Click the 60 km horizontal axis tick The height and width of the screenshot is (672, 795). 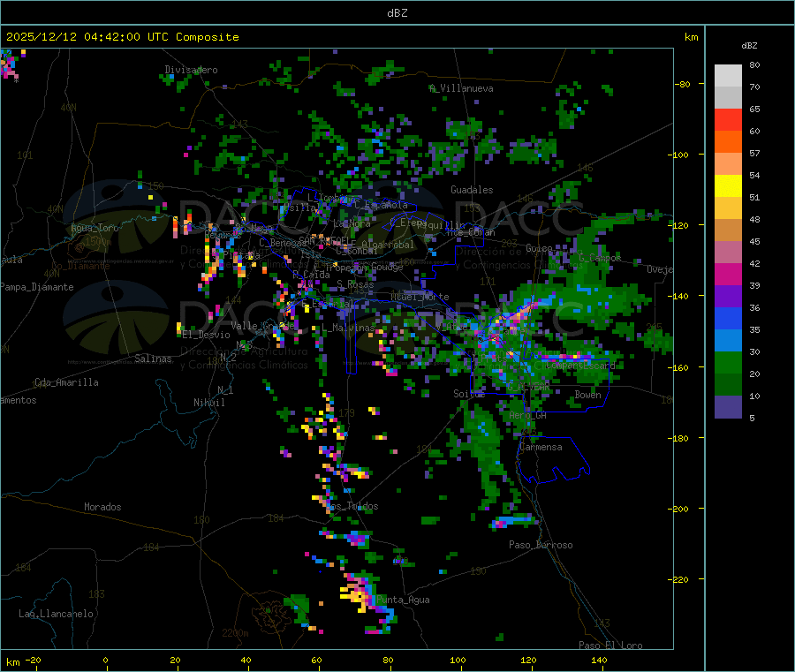[316, 660]
